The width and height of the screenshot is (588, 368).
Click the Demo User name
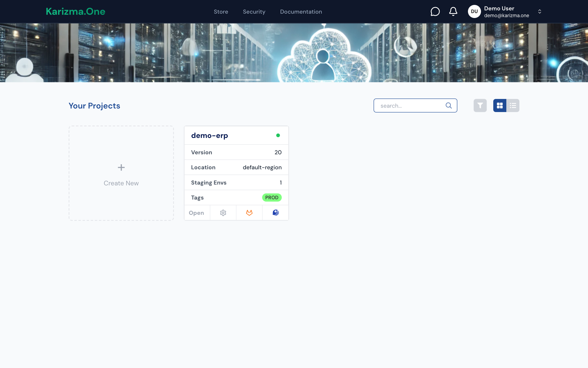(x=499, y=8)
